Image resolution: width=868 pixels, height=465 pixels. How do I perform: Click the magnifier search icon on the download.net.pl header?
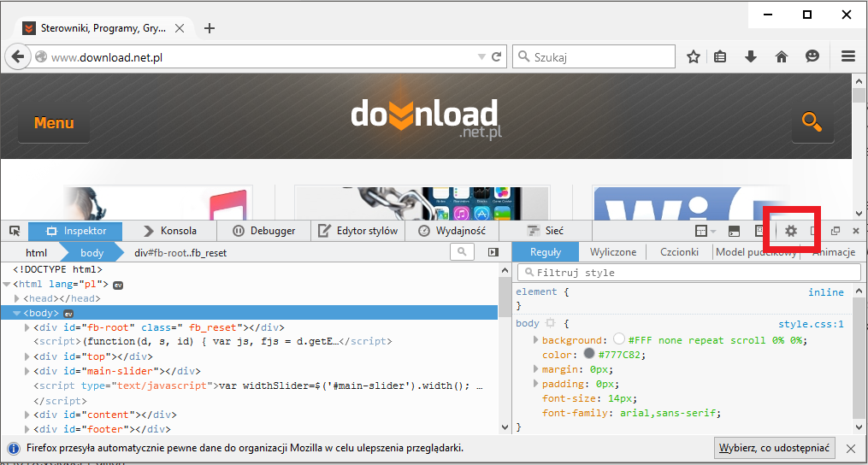click(812, 121)
